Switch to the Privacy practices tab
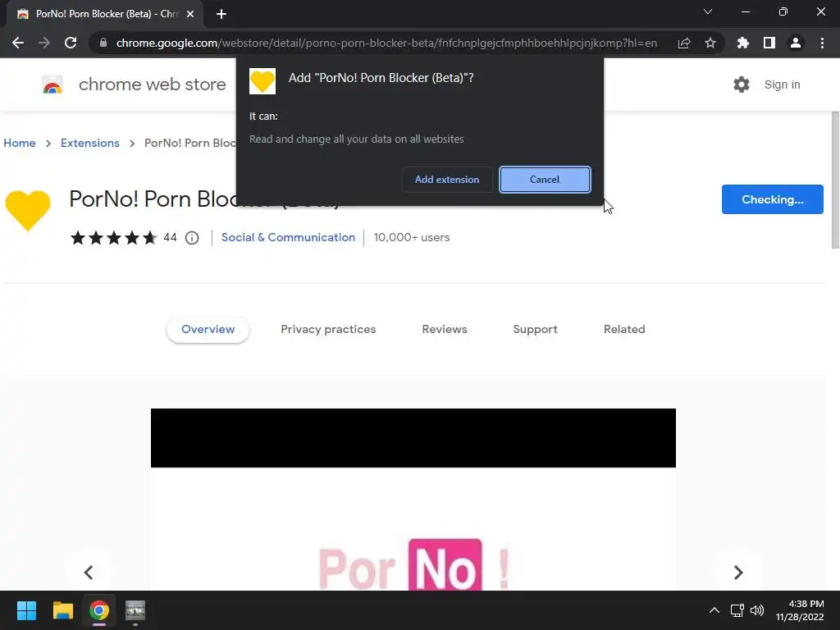Image resolution: width=840 pixels, height=630 pixels. pos(328,330)
